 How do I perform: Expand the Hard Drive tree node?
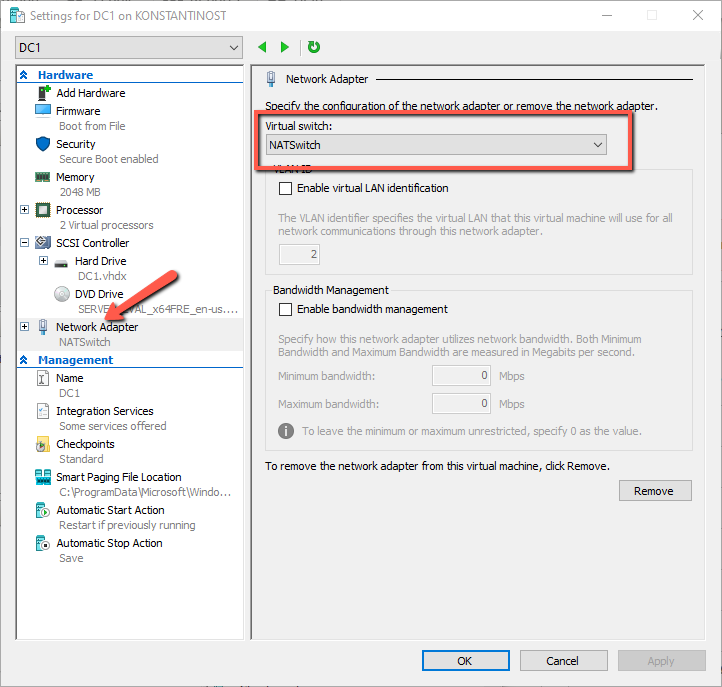coord(43,261)
